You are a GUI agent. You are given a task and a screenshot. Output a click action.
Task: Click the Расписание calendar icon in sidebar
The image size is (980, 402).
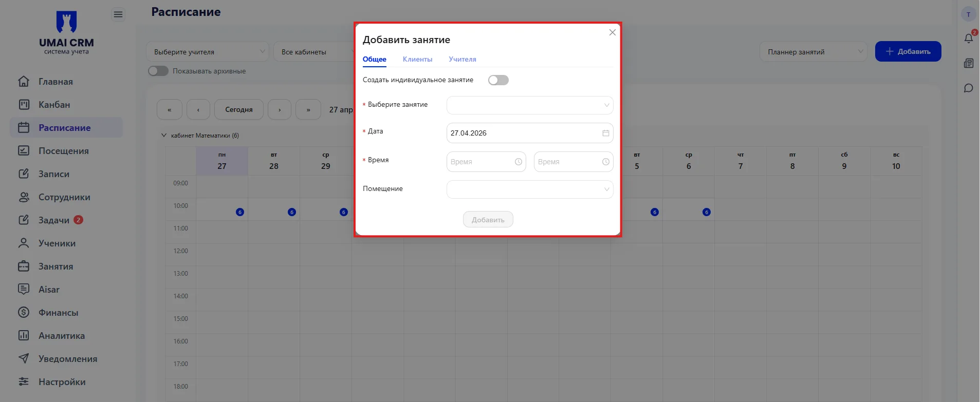24,127
